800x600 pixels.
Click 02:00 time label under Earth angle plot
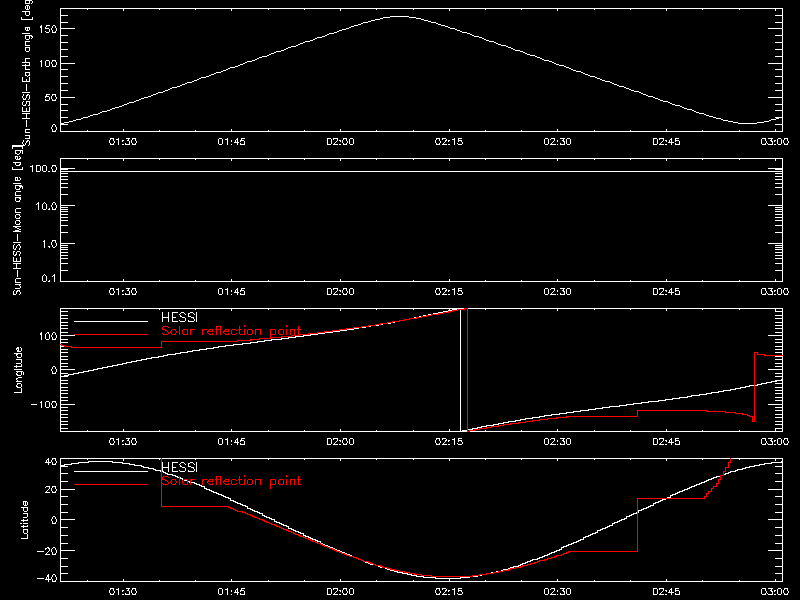(x=340, y=142)
